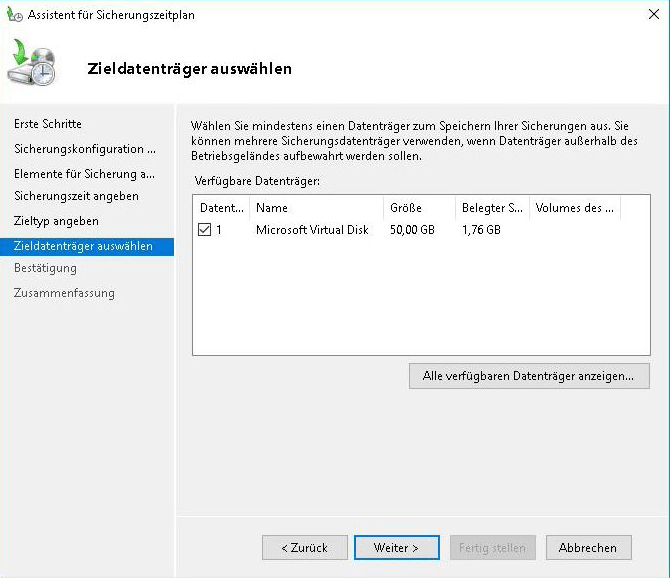Sort by the Datent... column header
This screenshot has width=670, height=578.
221,208
